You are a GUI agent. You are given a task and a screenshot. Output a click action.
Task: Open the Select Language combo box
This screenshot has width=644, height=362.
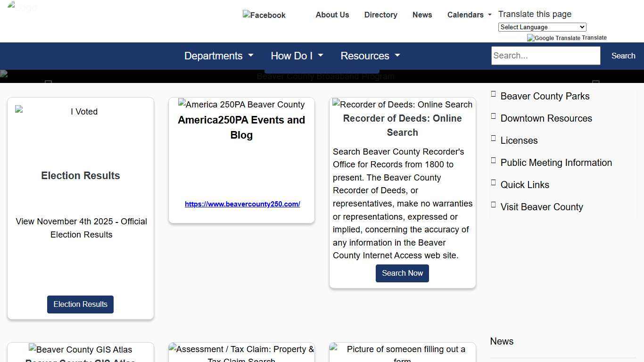pos(542,27)
